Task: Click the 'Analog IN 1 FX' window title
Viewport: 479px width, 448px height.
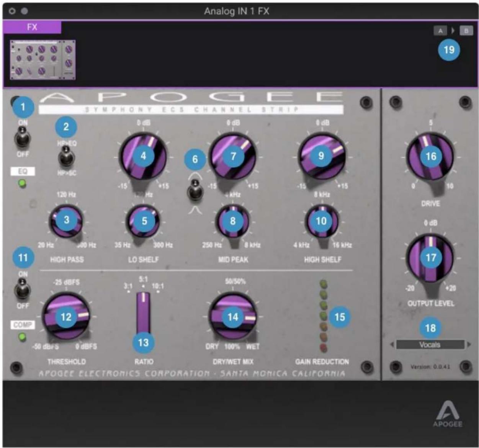Action: [x=237, y=11]
